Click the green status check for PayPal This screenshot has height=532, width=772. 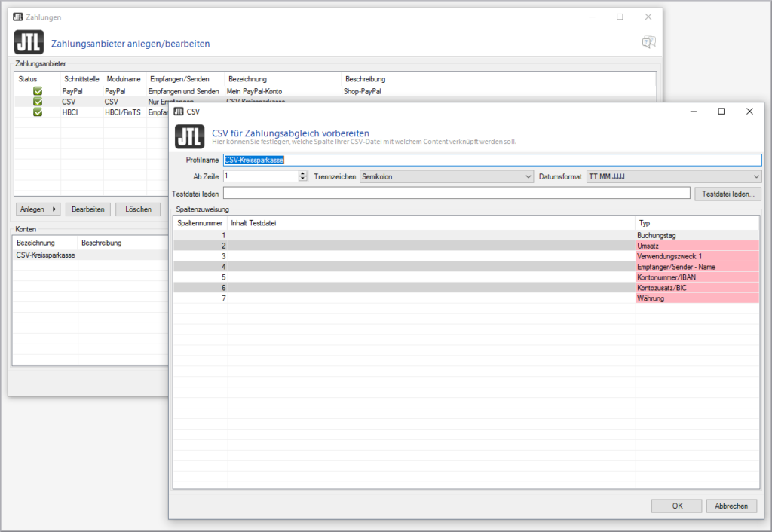coord(38,91)
